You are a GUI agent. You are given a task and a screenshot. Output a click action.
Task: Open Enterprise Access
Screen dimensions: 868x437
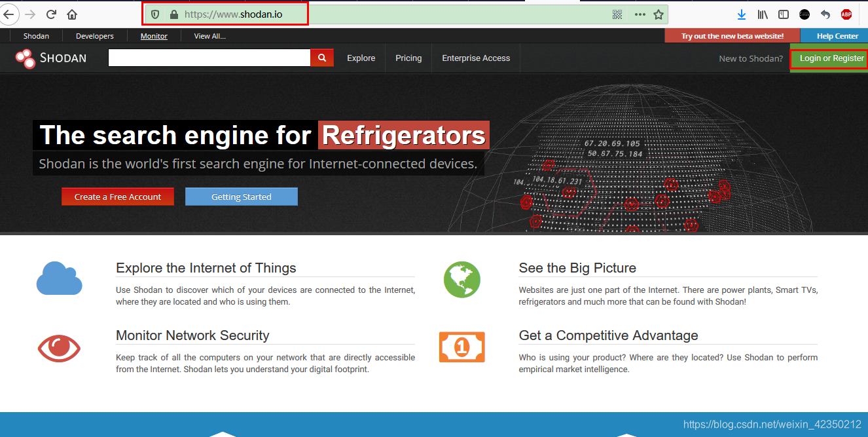(476, 58)
